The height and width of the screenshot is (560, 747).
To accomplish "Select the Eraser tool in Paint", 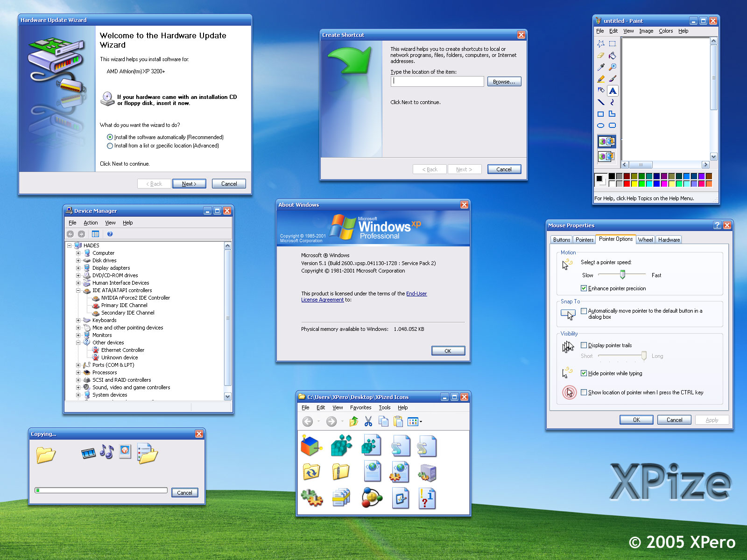I will point(600,56).
